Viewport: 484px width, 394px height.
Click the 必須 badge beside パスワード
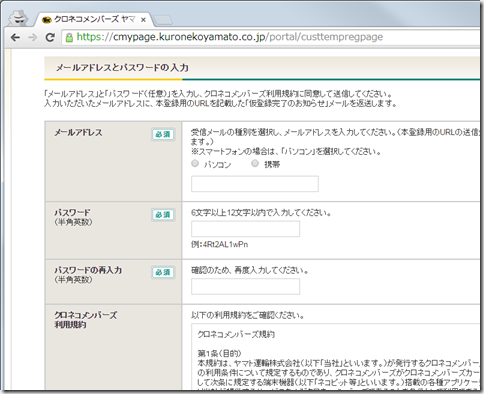pyautogui.click(x=163, y=215)
